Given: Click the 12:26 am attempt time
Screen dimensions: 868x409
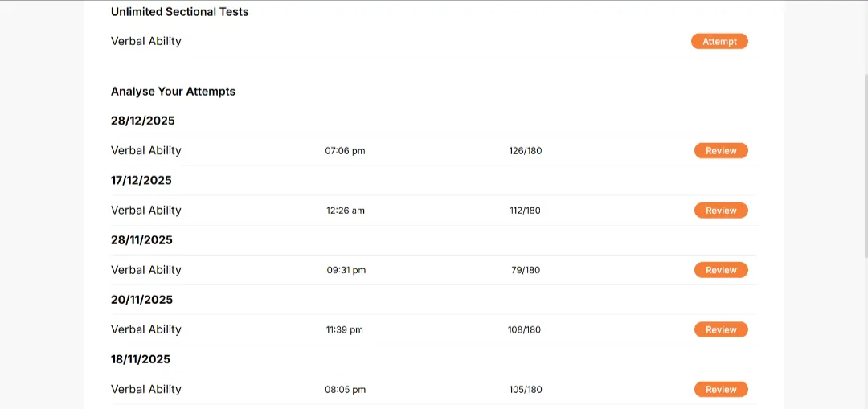Looking at the screenshot, I should (346, 211).
